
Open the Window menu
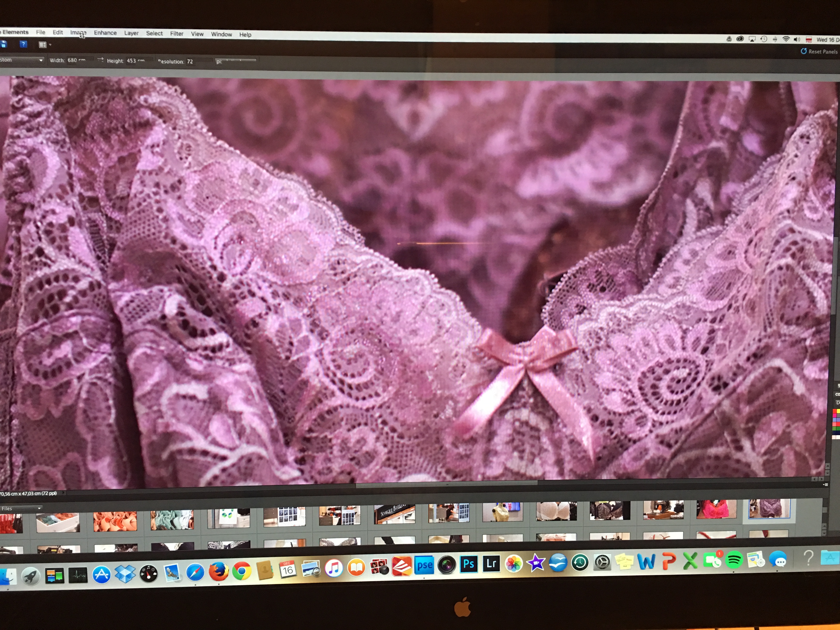point(221,34)
